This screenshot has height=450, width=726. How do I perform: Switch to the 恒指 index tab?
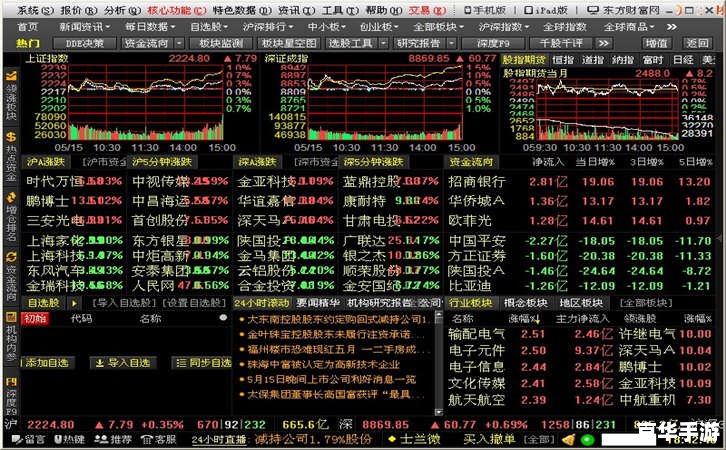click(563, 60)
